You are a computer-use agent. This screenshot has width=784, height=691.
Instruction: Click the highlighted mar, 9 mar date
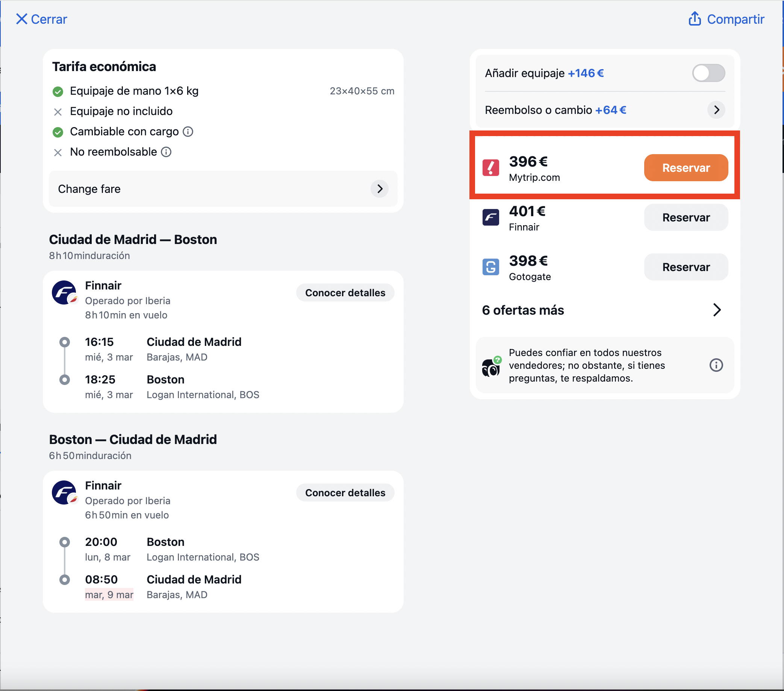[109, 594]
